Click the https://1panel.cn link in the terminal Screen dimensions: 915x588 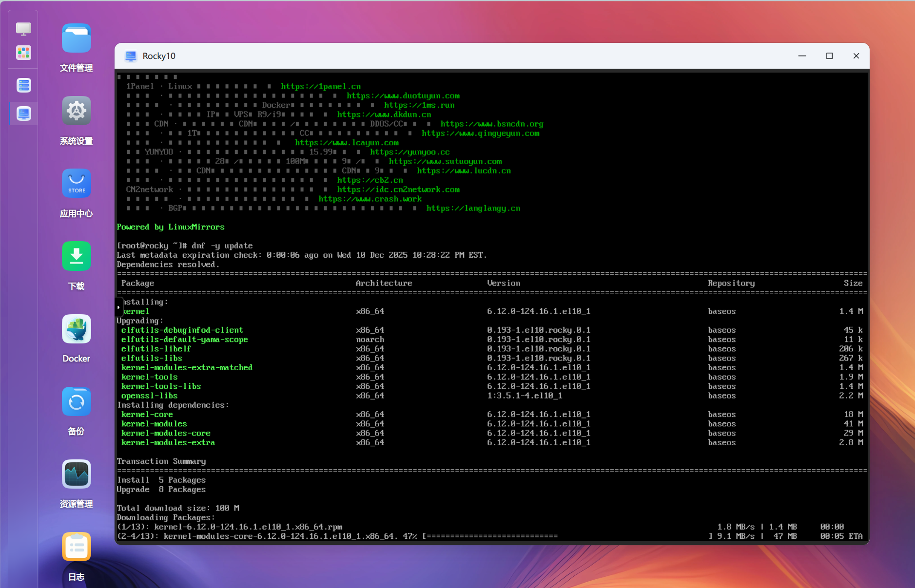coord(320,87)
